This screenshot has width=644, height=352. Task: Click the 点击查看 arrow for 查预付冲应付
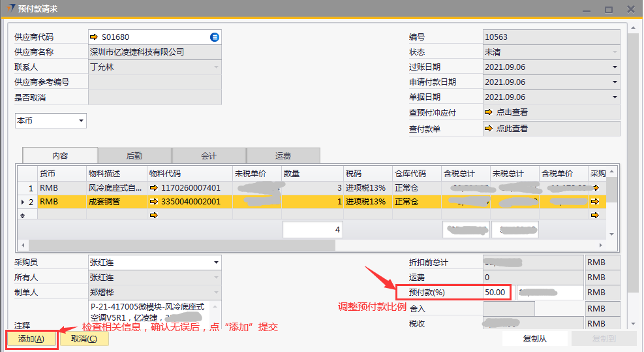pos(489,112)
